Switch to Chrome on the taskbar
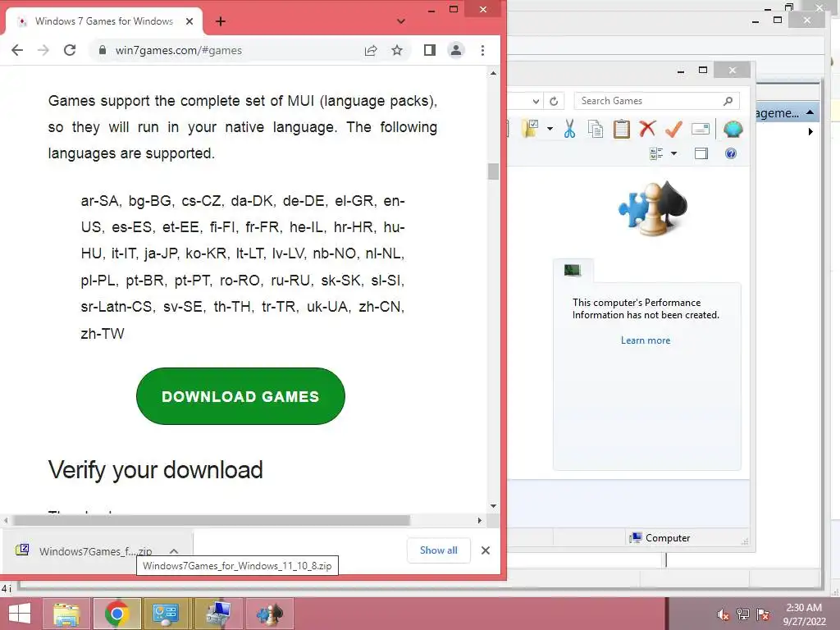The image size is (840, 630). [x=116, y=614]
